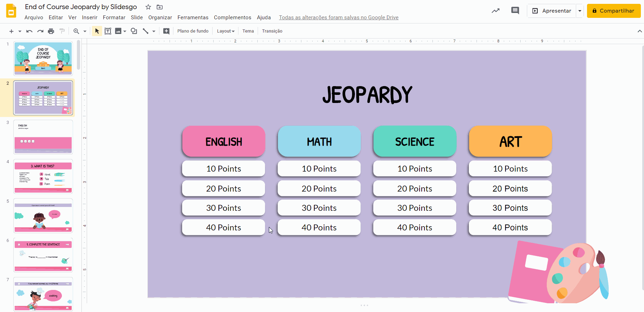Click the Compartilhar share button
This screenshot has width=644, height=312.
tap(614, 11)
